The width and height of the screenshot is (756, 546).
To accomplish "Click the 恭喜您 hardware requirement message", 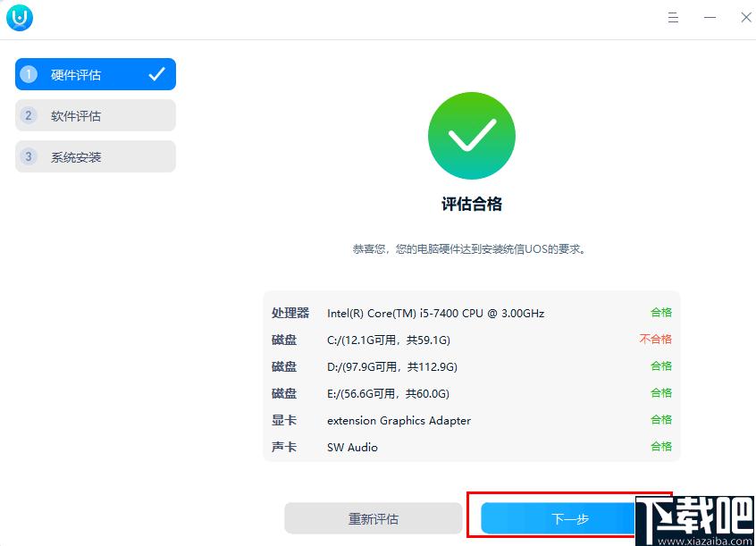I will coord(469,249).
